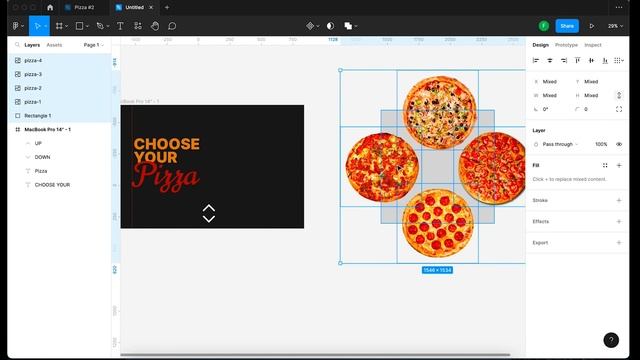Select the Text tool
The width and height of the screenshot is (640, 360).
(x=120, y=26)
